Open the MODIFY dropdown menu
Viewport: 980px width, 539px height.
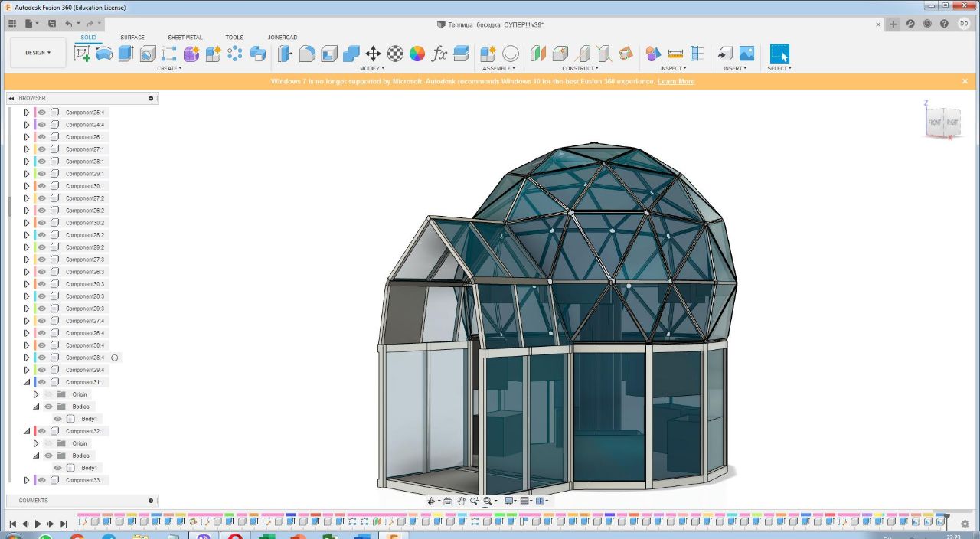point(372,68)
